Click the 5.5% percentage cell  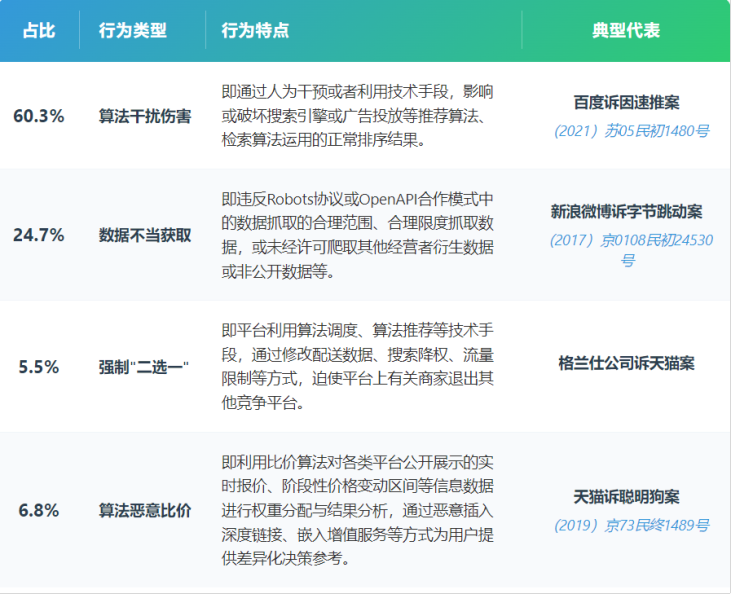[39, 366]
